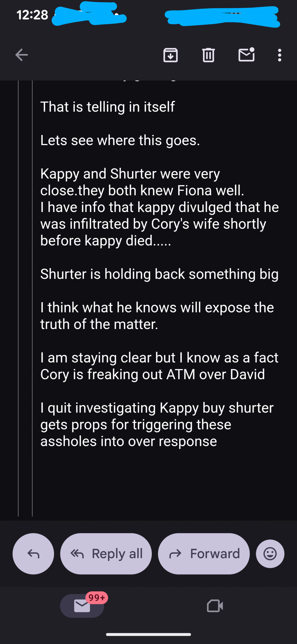Tap paragraph starting "Kappy and Shurter were"
This screenshot has height=644, width=297.
coord(159,207)
